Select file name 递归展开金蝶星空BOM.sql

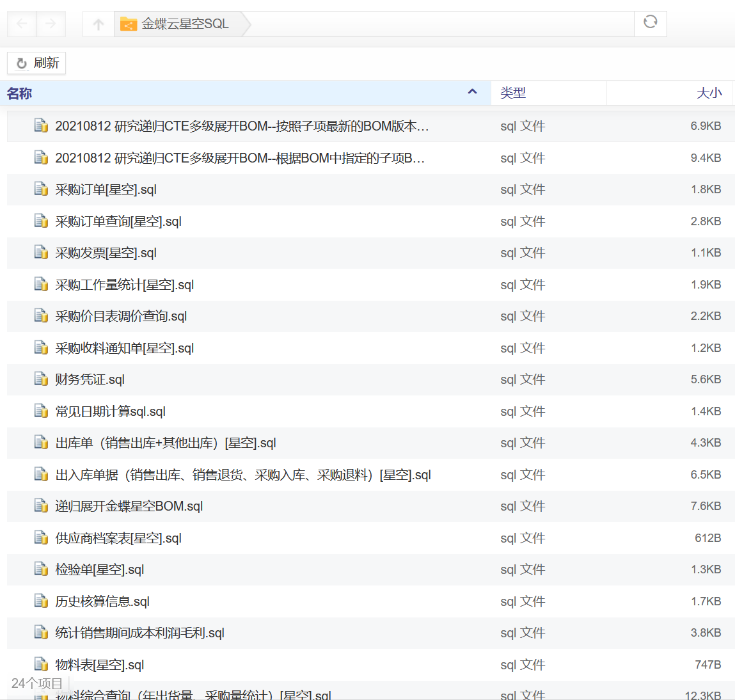tap(129, 506)
